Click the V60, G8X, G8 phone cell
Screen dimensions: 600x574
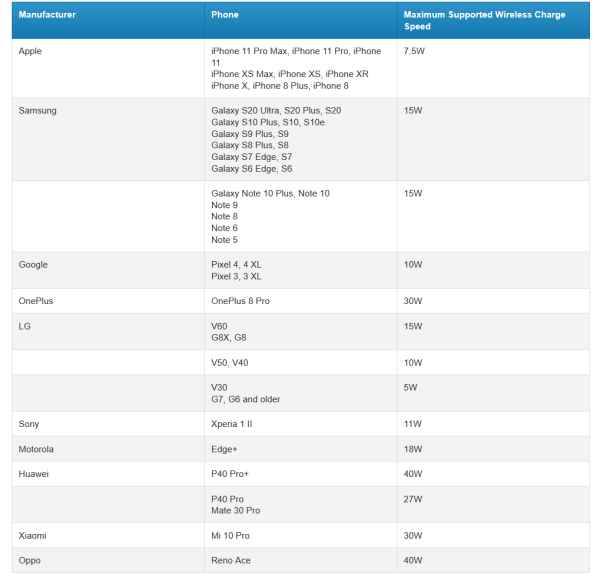[x=301, y=331]
